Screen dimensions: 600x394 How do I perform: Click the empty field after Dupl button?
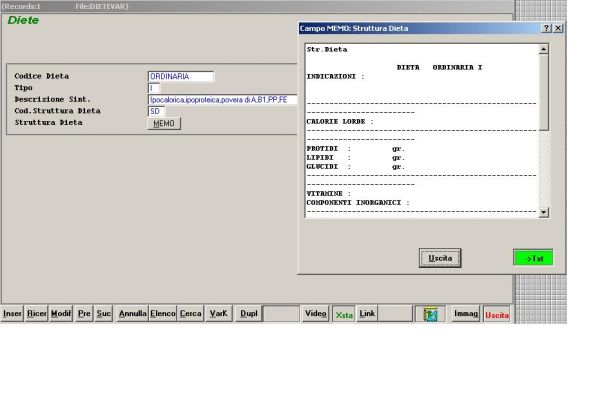pos(281,314)
